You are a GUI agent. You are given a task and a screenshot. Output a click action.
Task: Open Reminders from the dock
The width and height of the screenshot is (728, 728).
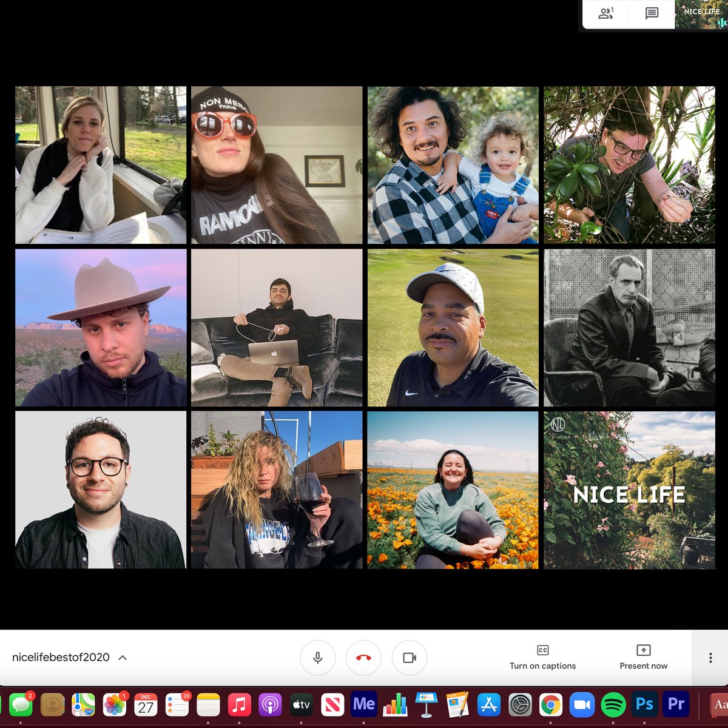coord(177,704)
